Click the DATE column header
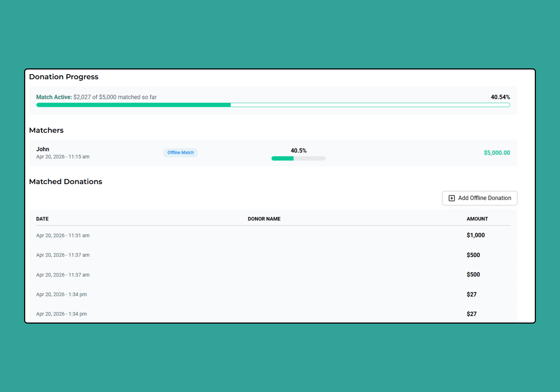560x392 pixels. pyautogui.click(x=43, y=219)
